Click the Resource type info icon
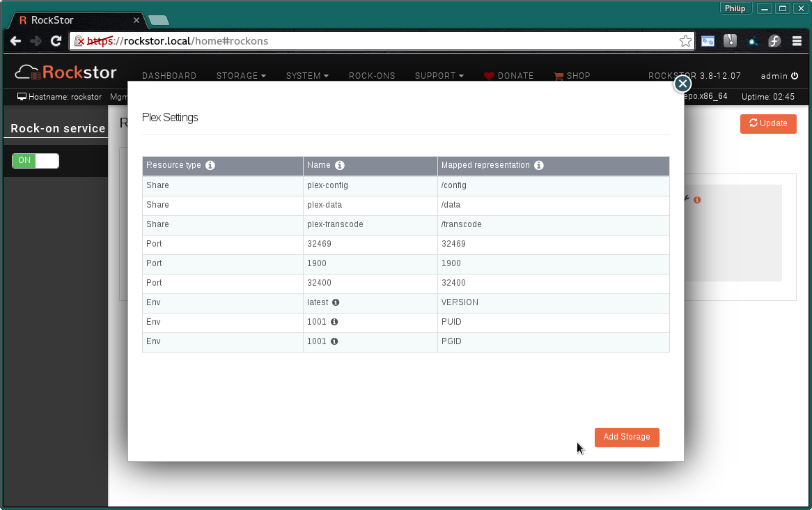812x510 pixels. tap(210, 165)
